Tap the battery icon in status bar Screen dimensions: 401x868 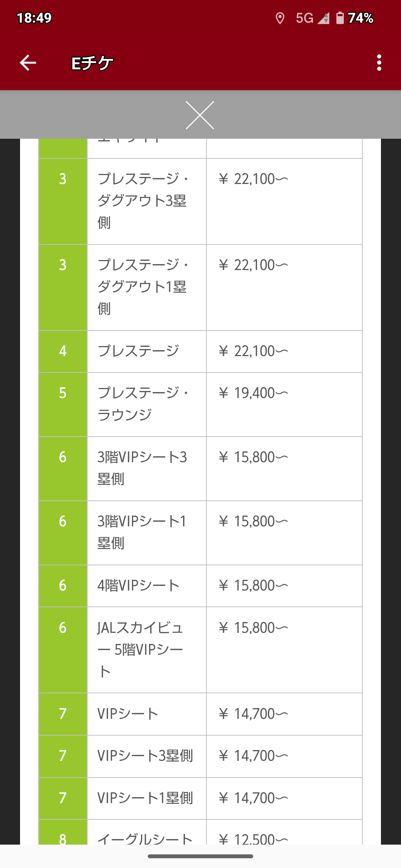click(x=340, y=18)
